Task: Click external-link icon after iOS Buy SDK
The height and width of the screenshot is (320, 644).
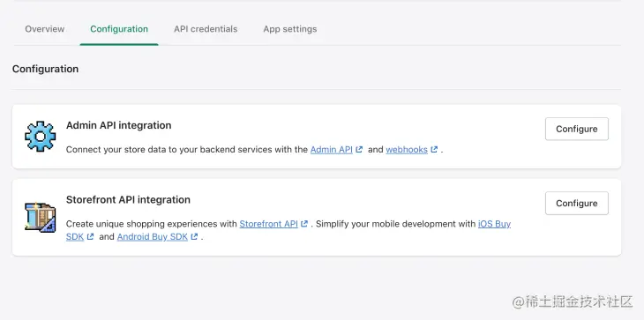Action: coord(90,237)
